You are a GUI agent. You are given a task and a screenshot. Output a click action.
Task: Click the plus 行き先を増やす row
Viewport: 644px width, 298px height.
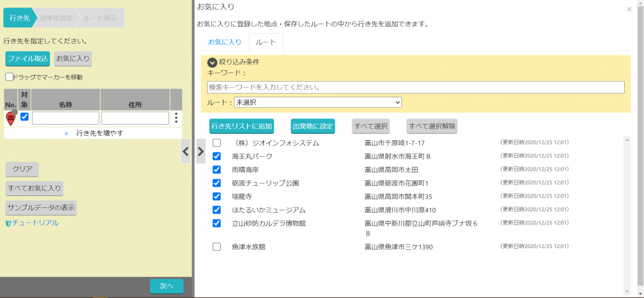(93, 133)
